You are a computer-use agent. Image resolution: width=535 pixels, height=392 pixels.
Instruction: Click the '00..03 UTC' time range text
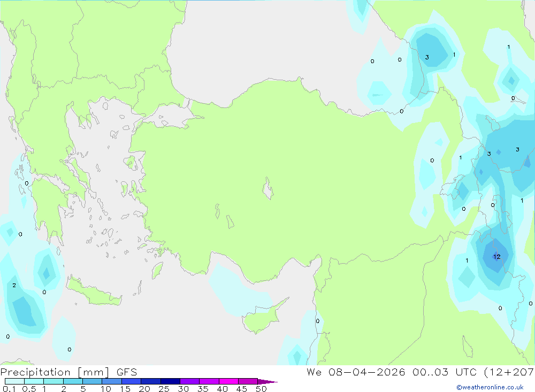[444, 372]
